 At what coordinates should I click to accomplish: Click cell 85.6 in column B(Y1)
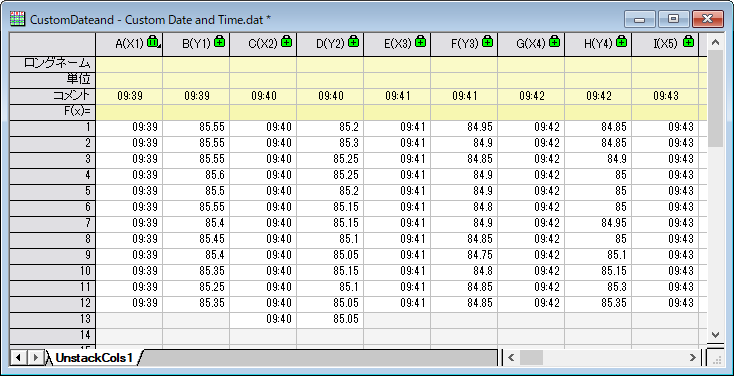click(196, 176)
